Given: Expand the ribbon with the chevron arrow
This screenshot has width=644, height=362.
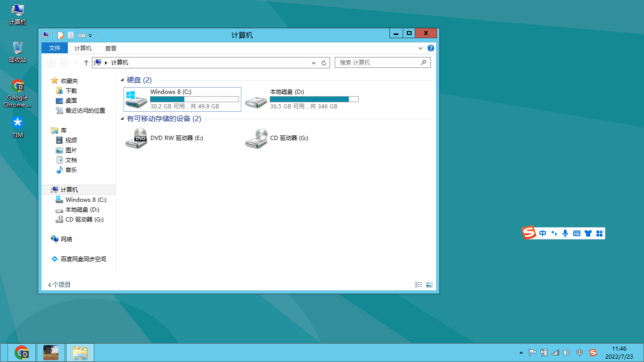Looking at the screenshot, I should [421, 48].
